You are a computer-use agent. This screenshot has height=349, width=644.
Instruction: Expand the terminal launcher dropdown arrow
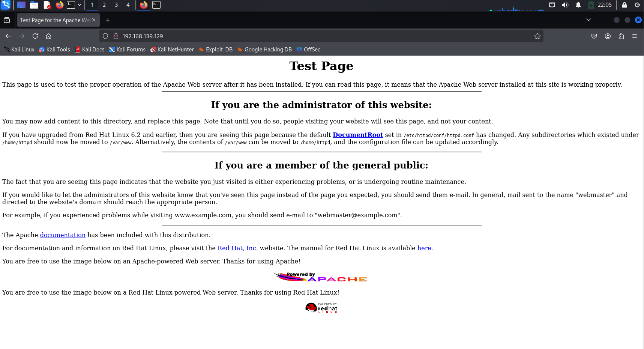pos(80,5)
